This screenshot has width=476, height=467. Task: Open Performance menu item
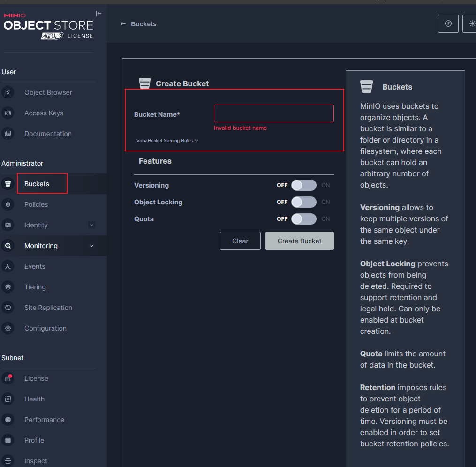tap(45, 420)
